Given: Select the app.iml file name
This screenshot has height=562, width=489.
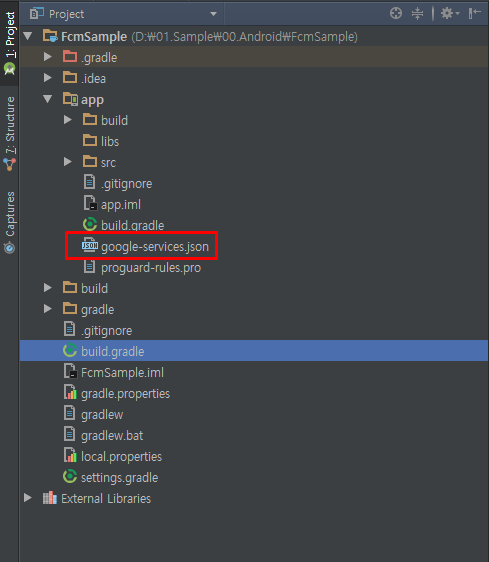Looking at the screenshot, I should (x=121, y=205).
